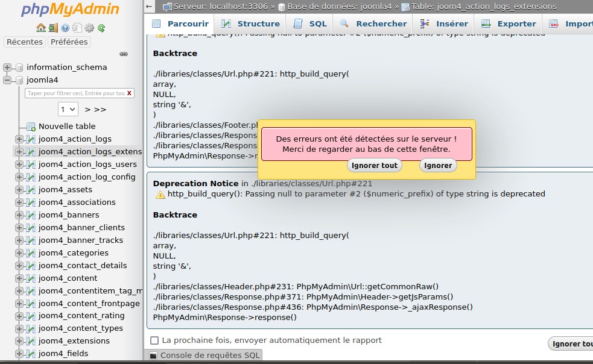593x364 pixels.
Task: Open the Insérer tab
Action: coord(444,24)
